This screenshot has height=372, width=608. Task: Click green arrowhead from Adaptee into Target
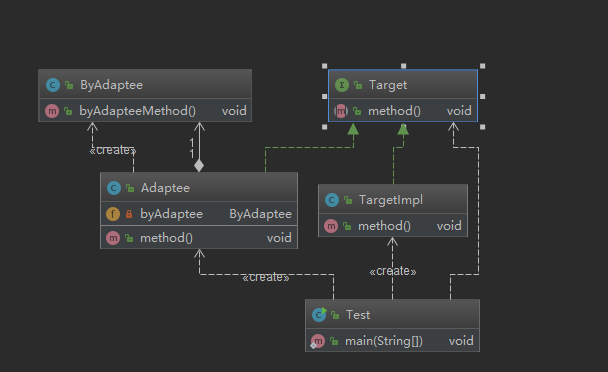353,129
